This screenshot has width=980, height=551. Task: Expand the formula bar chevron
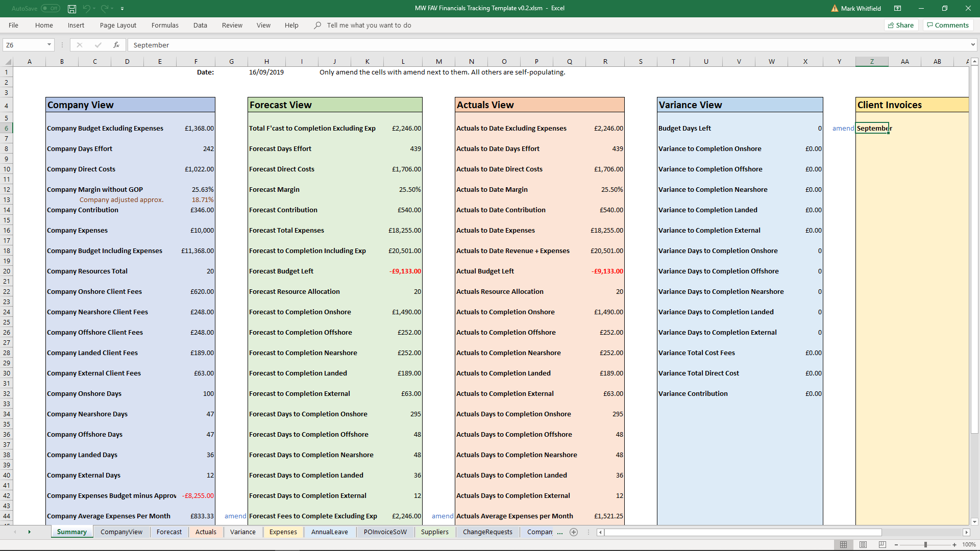pyautogui.click(x=973, y=45)
